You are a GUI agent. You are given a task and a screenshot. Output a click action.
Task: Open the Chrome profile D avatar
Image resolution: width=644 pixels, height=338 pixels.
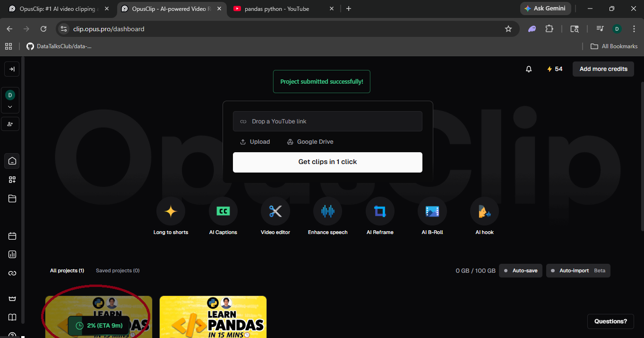pos(617,29)
